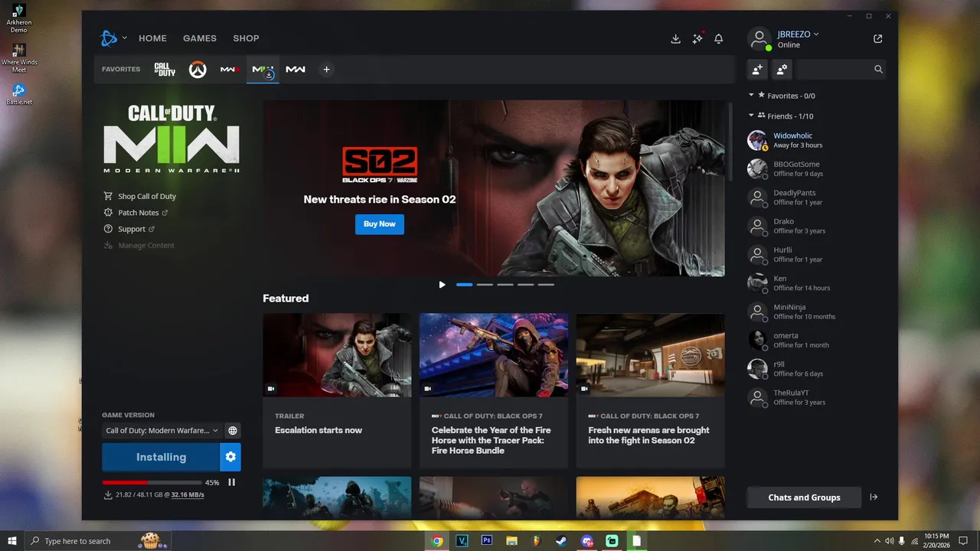Open Steam from the taskbar
The image size is (980, 551).
point(561,540)
